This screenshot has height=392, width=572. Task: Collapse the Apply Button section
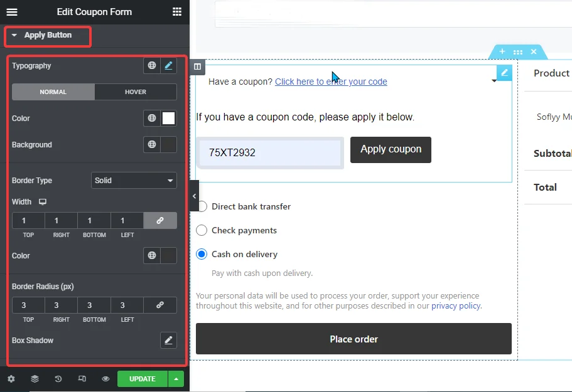[48, 35]
